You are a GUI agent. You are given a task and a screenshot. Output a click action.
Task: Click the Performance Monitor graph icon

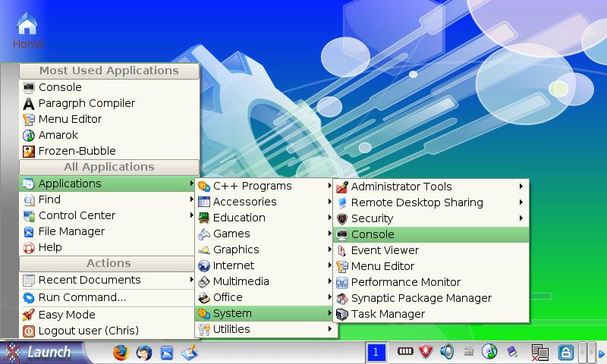click(x=342, y=283)
